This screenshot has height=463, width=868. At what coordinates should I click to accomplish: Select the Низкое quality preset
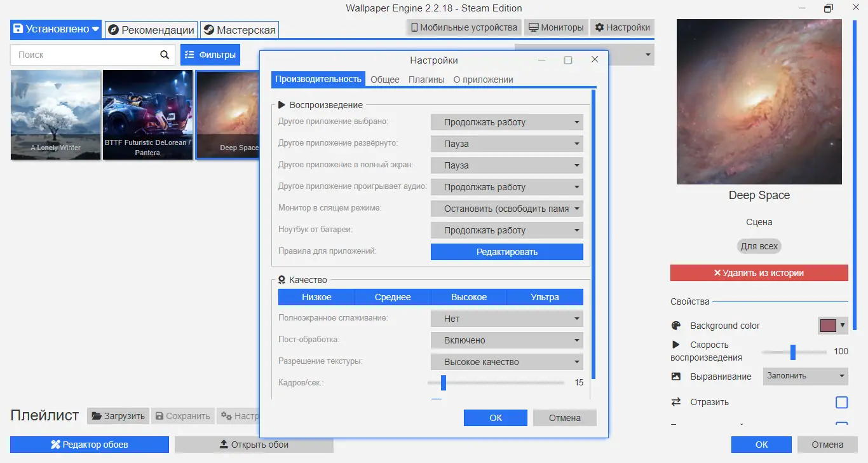click(x=316, y=297)
